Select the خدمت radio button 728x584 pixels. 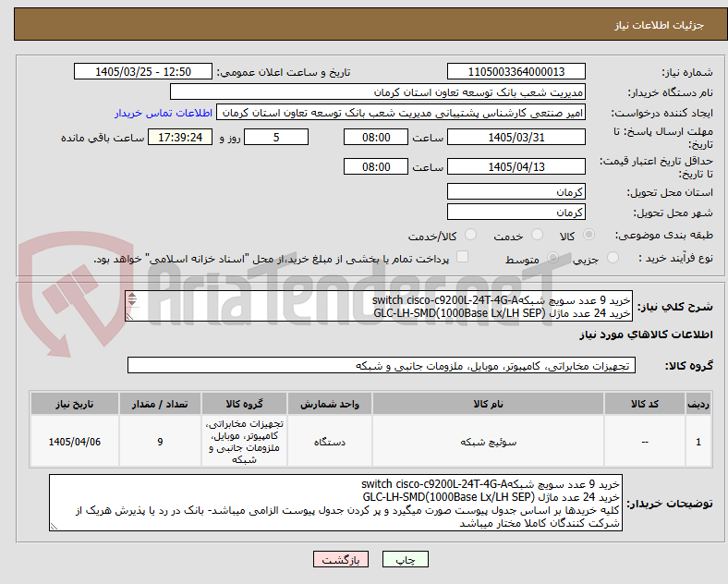coord(537,235)
